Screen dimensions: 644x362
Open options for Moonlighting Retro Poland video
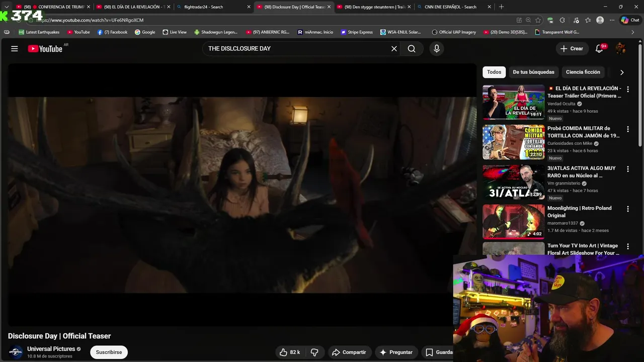tap(627, 209)
